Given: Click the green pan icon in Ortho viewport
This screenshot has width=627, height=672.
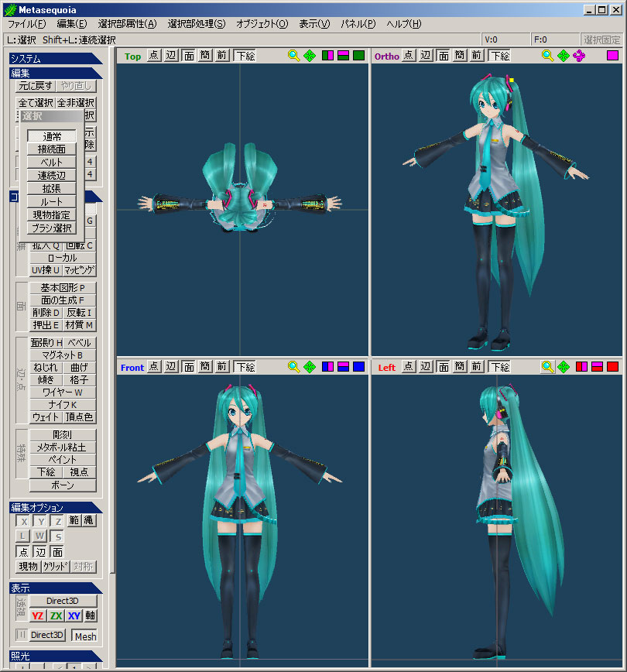Looking at the screenshot, I should point(564,56).
